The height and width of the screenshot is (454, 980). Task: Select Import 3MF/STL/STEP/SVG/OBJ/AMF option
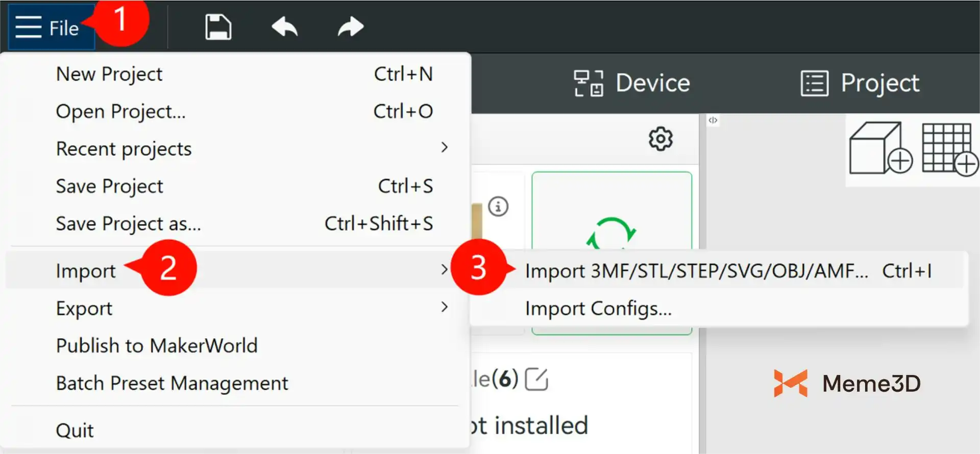point(696,271)
